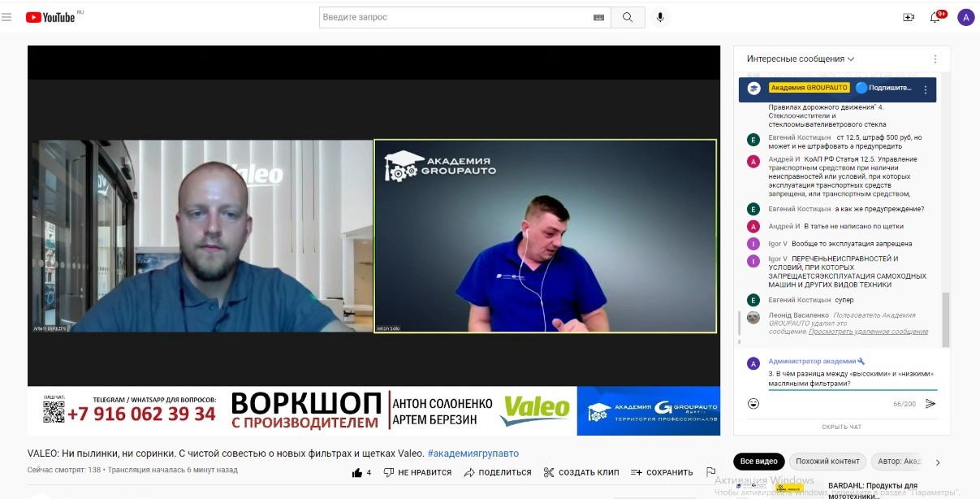Open the account avatar menu

click(x=965, y=17)
